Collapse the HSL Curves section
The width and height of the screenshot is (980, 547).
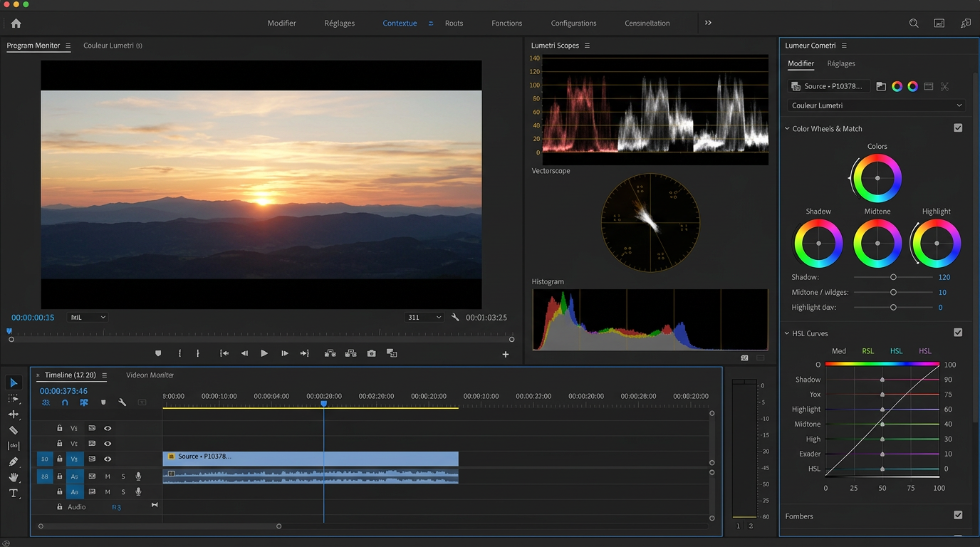[787, 333]
